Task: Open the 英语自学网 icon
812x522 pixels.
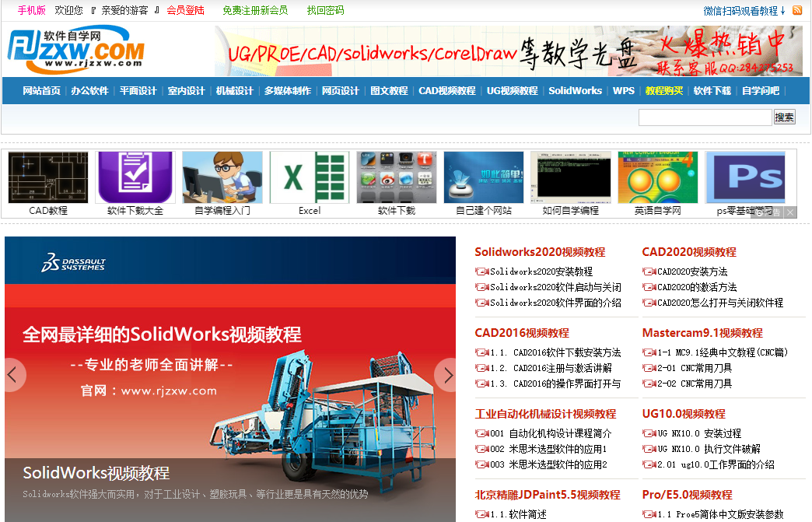Action: click(x=660, y=177)
